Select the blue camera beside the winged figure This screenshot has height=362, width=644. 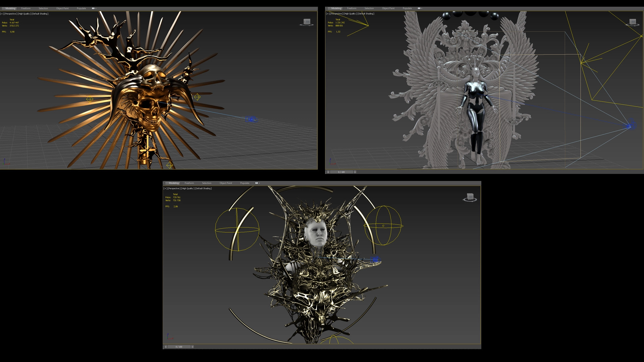click(x=630, y=126)
